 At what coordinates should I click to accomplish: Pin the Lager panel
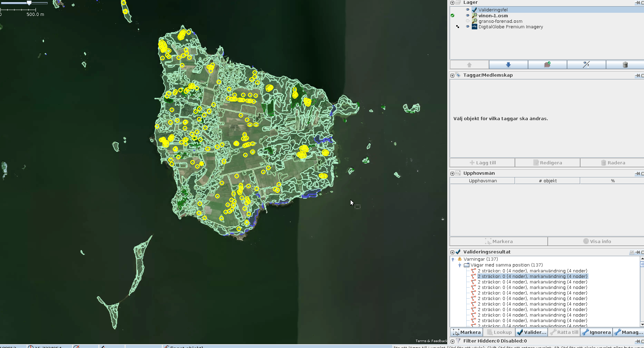coord(637,3)
